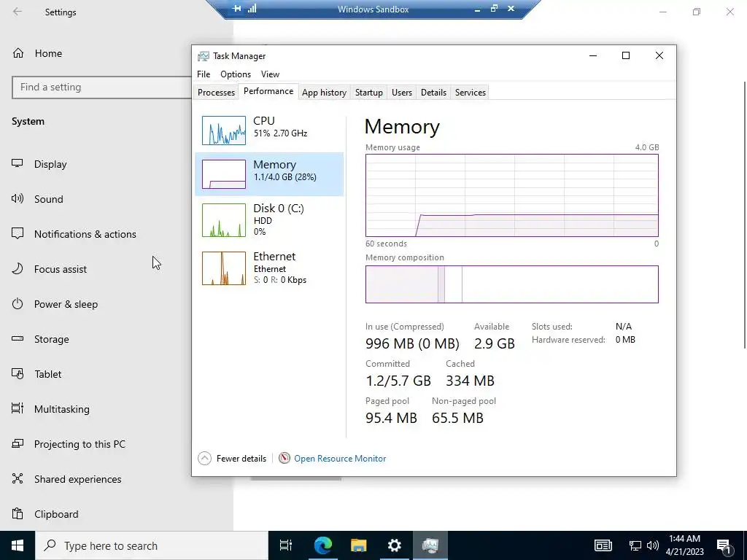Open Tablet settings icon
Screen dimensions: 747x560
[18, 374]
